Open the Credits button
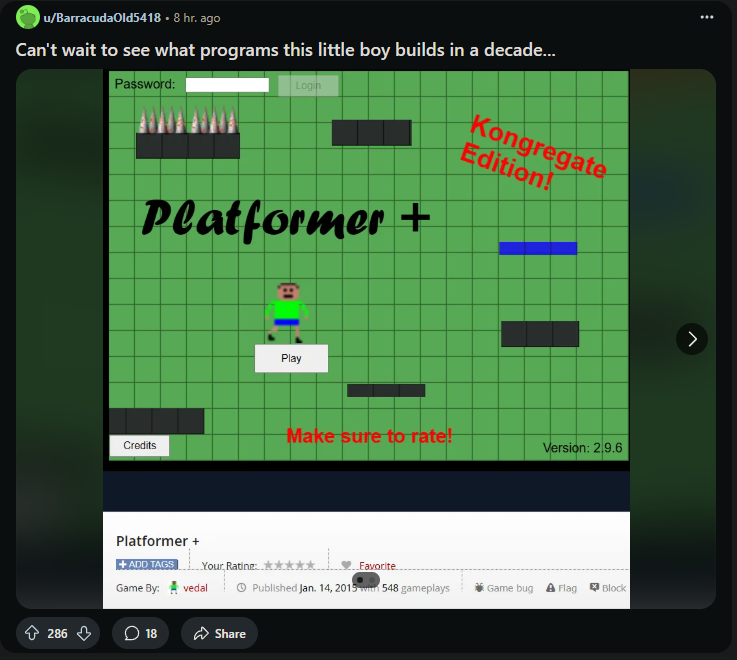The image size is (737, 660). point(140,445)
